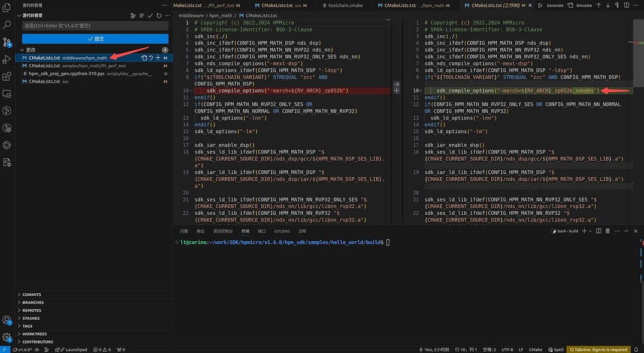Stage changes for selected CMakeLists.txt with plus icon
The image size is (644, 353).
pyautogui.click(x=158, y=58)
